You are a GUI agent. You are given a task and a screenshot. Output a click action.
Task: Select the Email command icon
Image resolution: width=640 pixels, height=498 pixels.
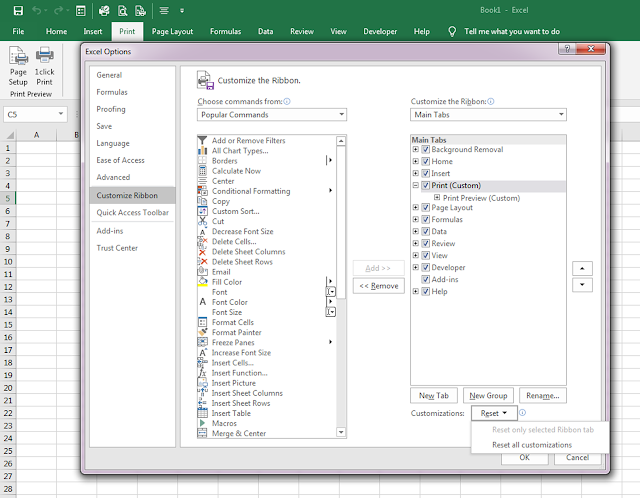click(x=202, y=272)
